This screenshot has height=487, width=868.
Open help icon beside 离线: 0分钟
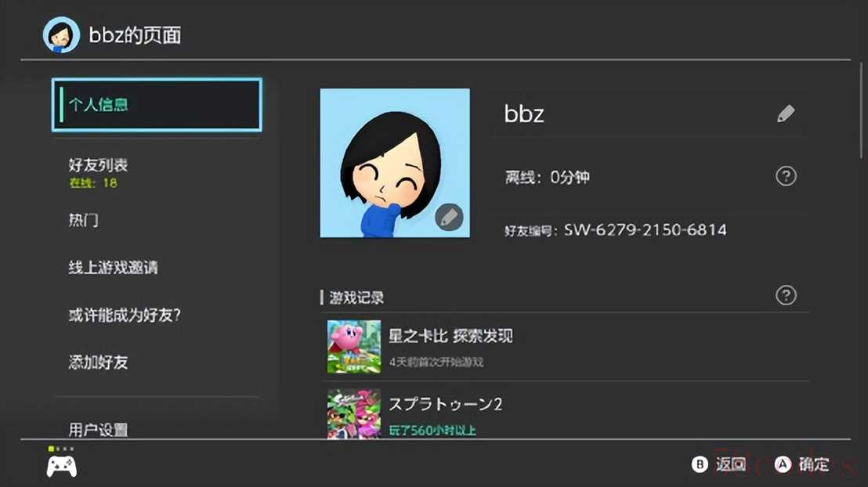(x=786, y=176)
